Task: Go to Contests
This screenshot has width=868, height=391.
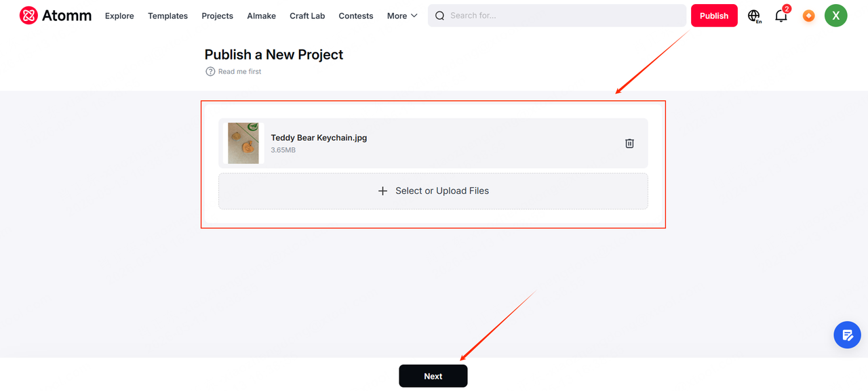Action: pyautogui.click(x=356, y=16)
